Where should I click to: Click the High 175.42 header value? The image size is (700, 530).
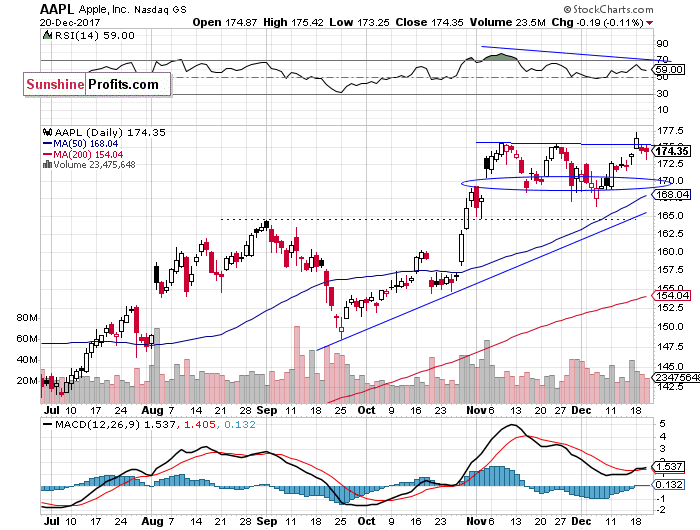(x=293, y=22)
